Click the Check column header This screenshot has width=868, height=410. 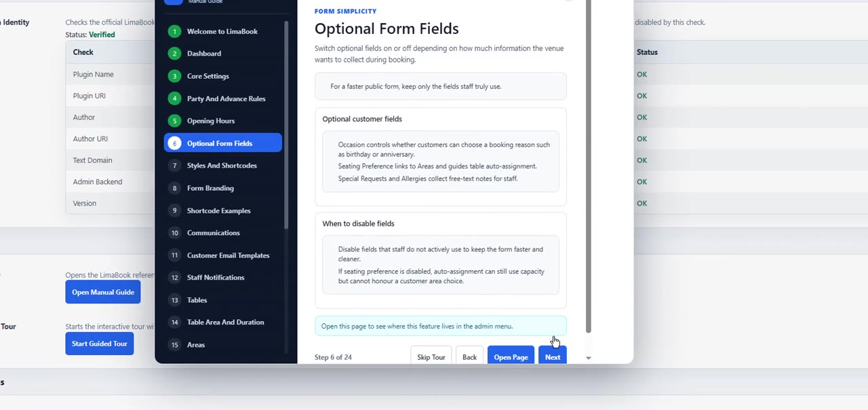pos(83,52)
